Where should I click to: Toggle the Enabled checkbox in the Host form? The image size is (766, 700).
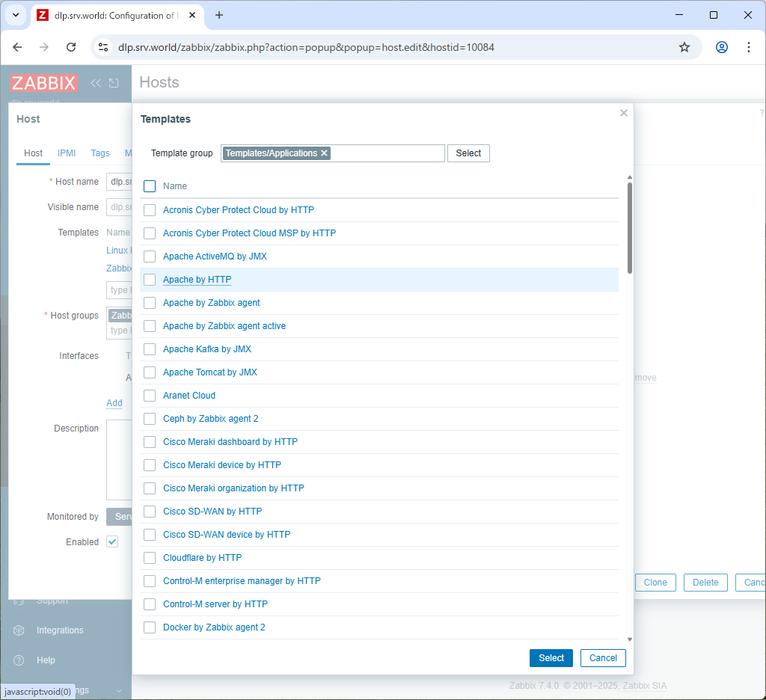point(112,541)
